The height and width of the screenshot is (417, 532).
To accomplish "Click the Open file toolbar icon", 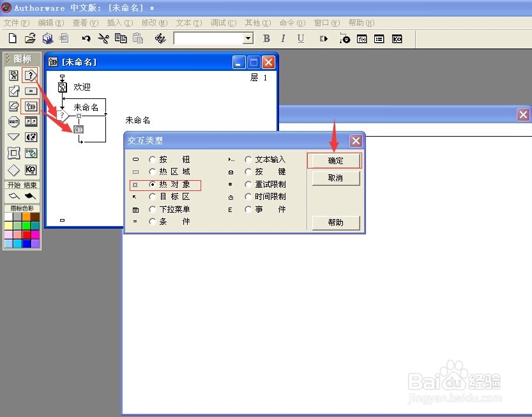I will click(29, 39).
